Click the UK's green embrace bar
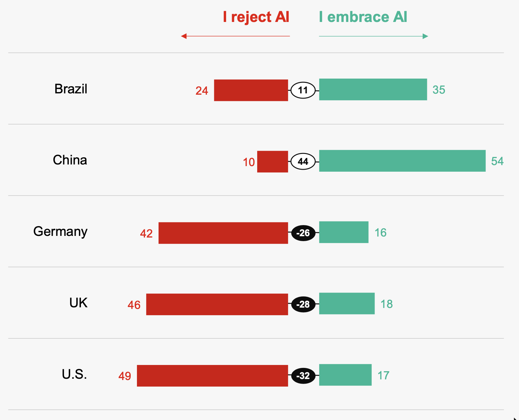The width and height of the screenshot is (519, 420). point(347,303)
